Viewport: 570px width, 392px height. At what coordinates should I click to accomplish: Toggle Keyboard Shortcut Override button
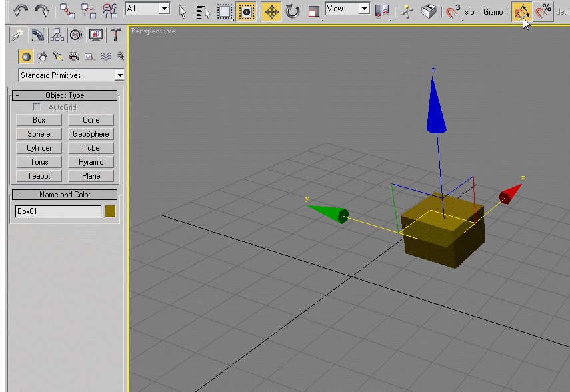click(429, 11)
